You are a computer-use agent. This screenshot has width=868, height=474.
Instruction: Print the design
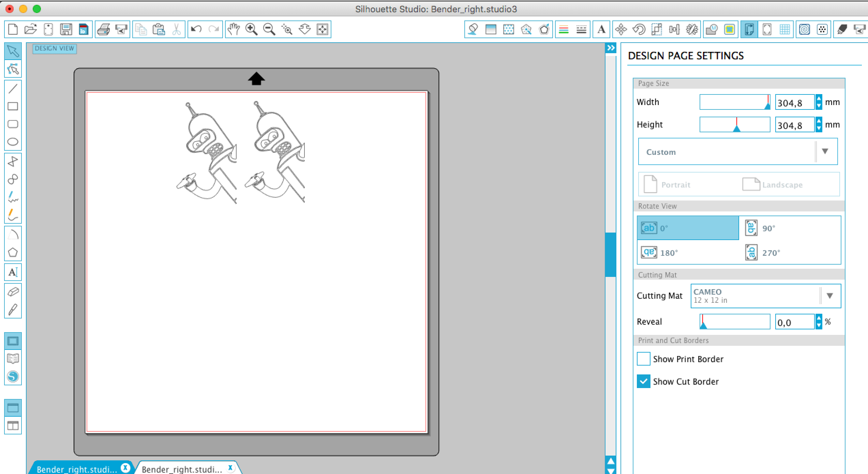click(x=104, y=29)
